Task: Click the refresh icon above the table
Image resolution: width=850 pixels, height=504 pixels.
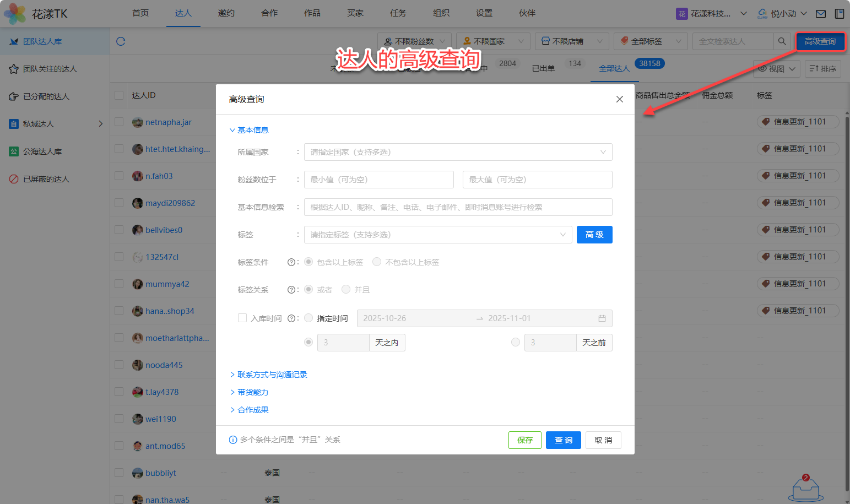Action: click(121, 41)
